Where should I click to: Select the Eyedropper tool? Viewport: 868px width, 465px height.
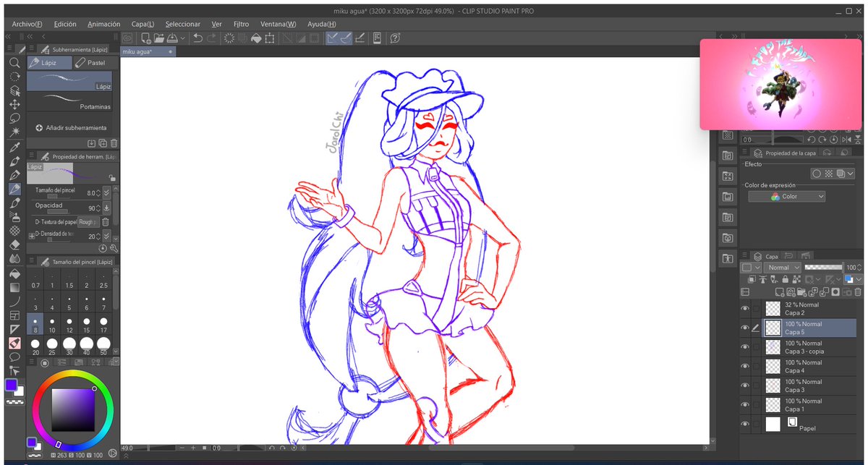(x=14, y=147)
